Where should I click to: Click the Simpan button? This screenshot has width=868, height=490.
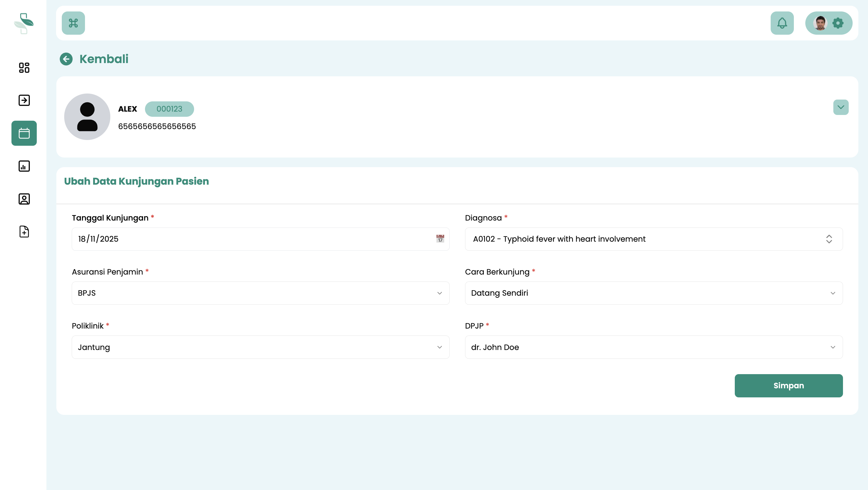(x=788, y=386)
